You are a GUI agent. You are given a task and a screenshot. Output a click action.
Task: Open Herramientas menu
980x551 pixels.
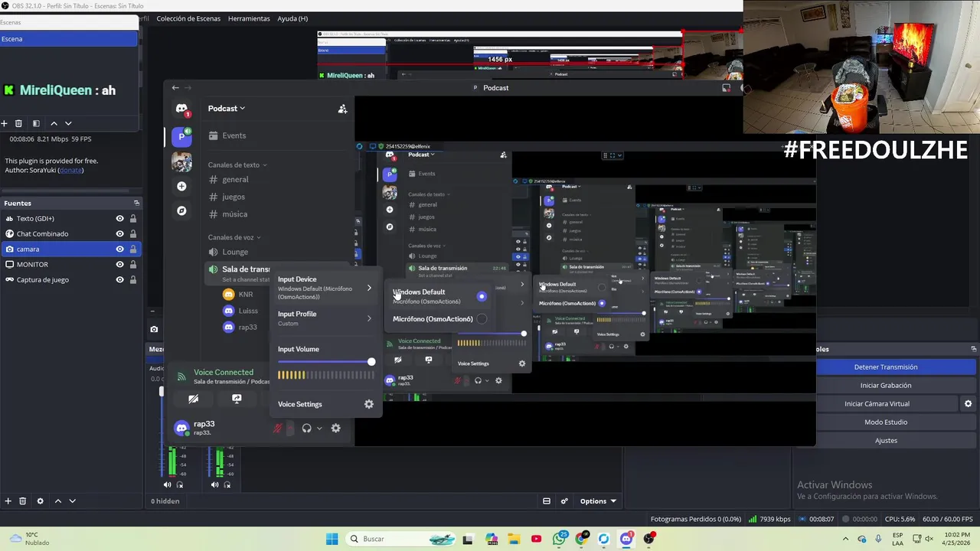click(249, 18)
